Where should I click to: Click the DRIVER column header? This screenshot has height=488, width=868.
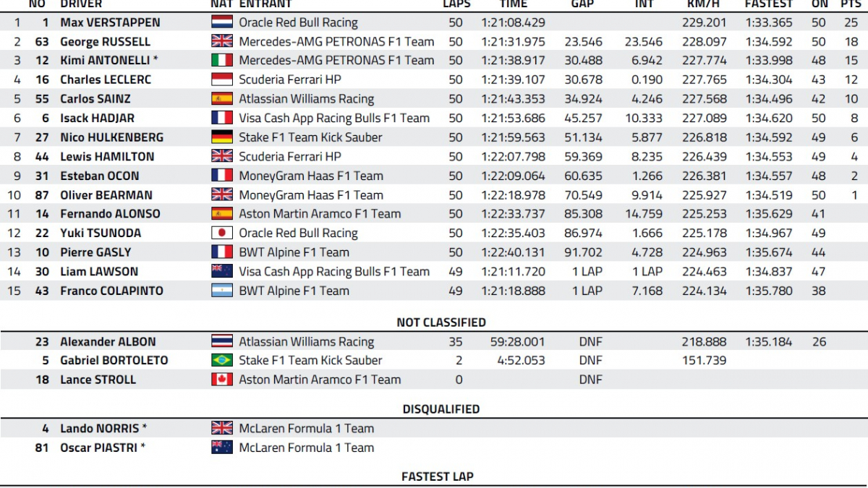pos(81,4)
